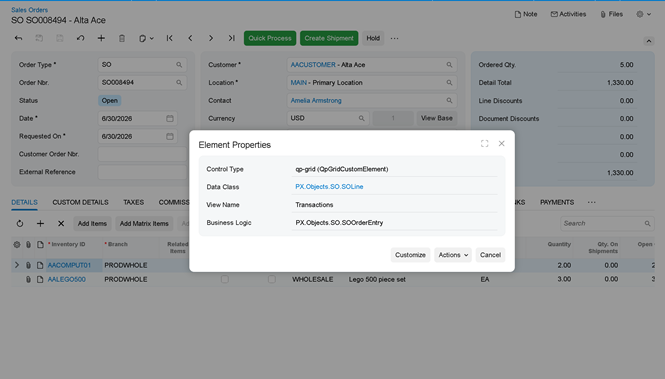Open the Amelia Armstrong contact link

(x=316, y=100)
